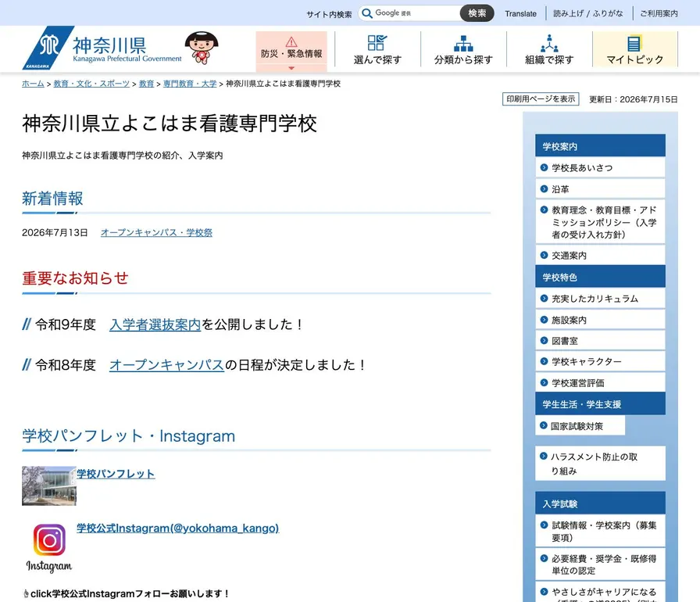Open the 組織で探す menu
The image size is (700, 602).
[549, 49]
